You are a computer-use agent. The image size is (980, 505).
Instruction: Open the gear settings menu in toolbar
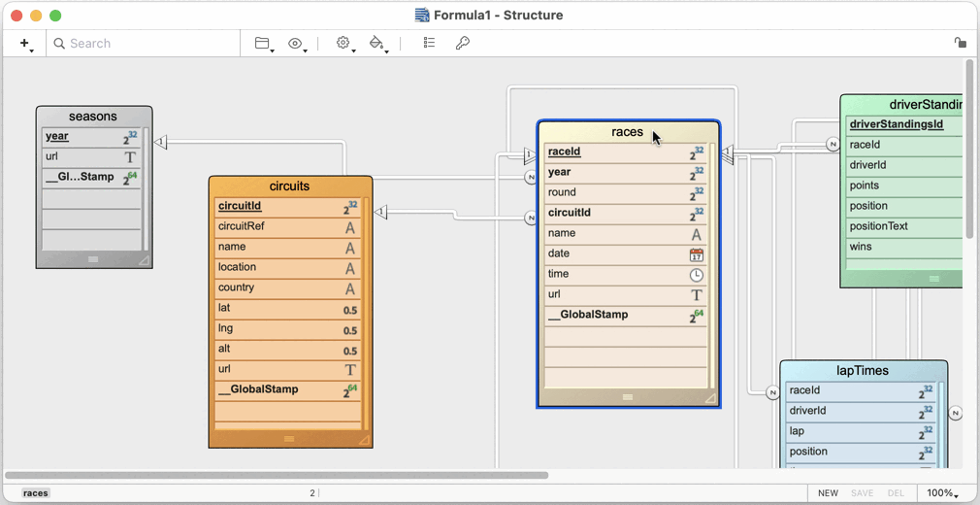tap(344, 43)
